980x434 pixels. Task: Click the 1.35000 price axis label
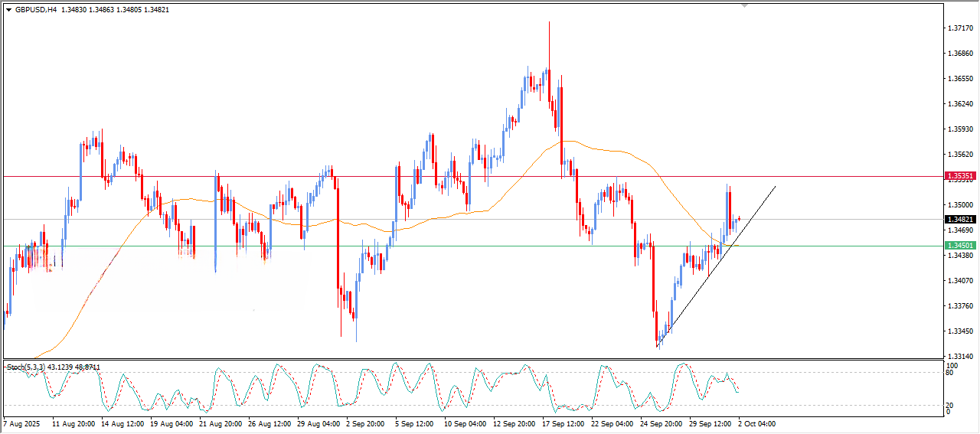960,205
